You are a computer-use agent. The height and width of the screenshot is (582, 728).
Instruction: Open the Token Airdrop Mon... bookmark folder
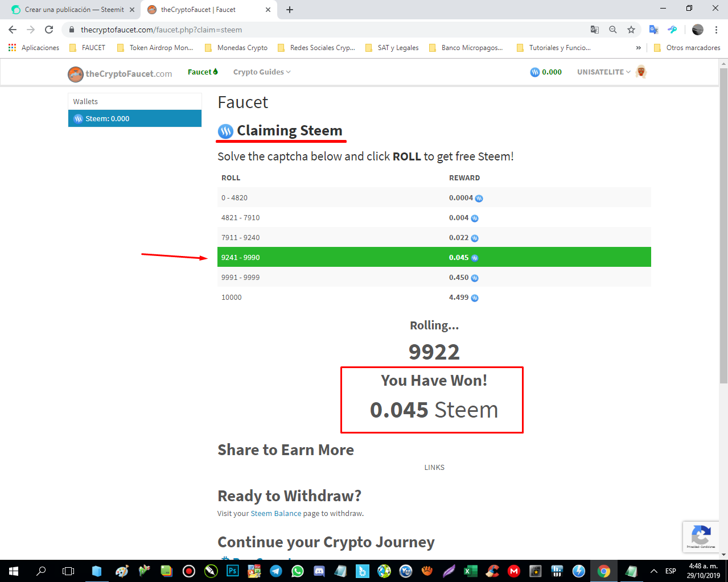click(x=155, y=48)
